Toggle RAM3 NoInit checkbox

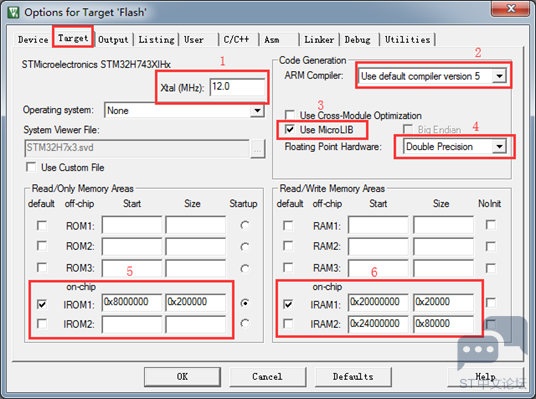click(491, 268)
